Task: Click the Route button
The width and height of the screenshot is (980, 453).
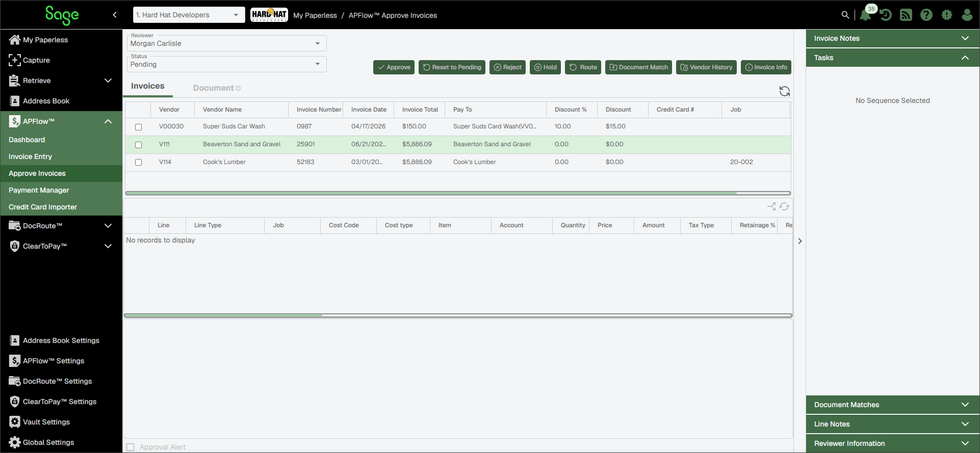Action: (x=583, y=67)
